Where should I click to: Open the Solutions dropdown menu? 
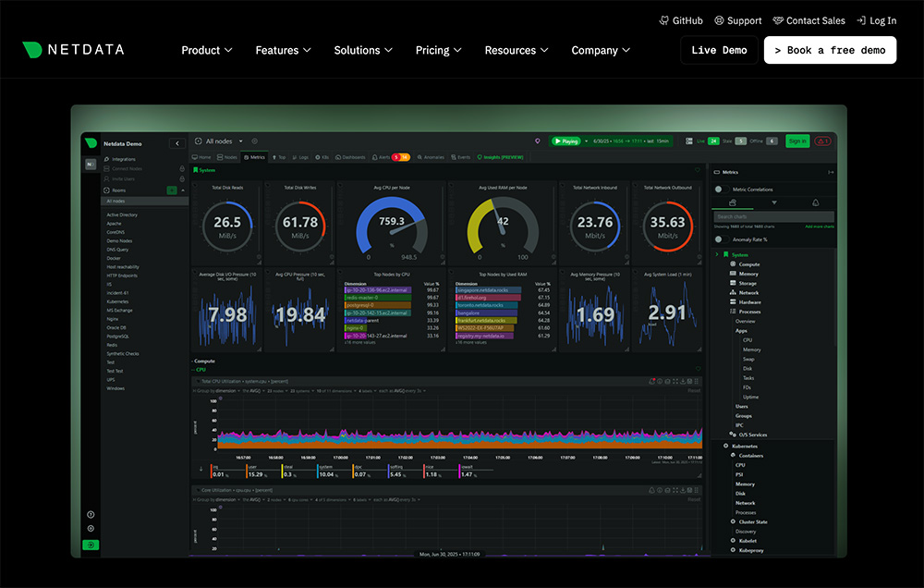[363, 50]
